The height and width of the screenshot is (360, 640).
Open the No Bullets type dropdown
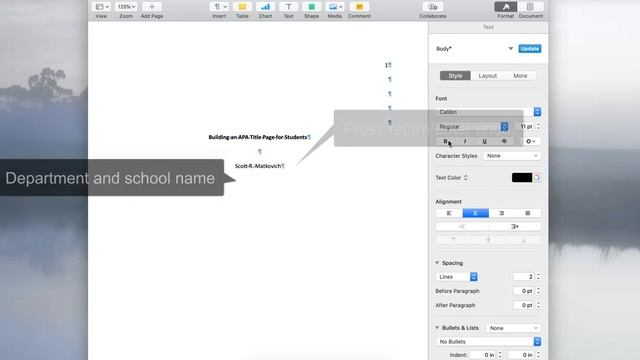click(x=489, y=342)
